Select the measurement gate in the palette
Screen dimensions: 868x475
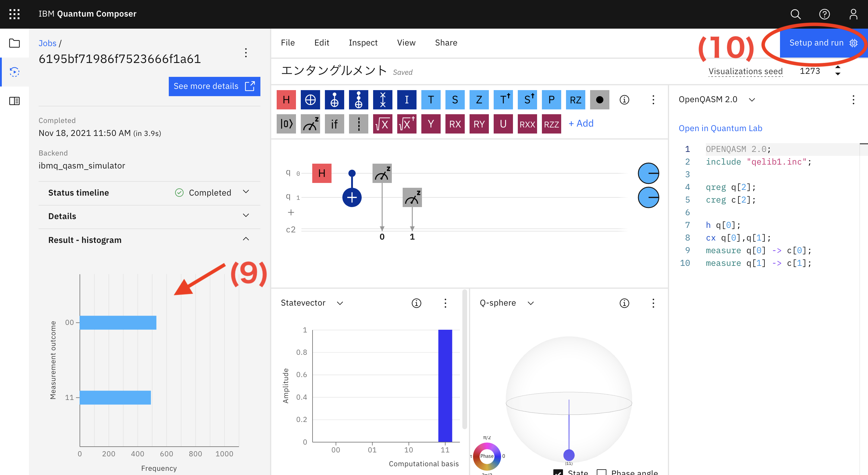coord(310,124)
